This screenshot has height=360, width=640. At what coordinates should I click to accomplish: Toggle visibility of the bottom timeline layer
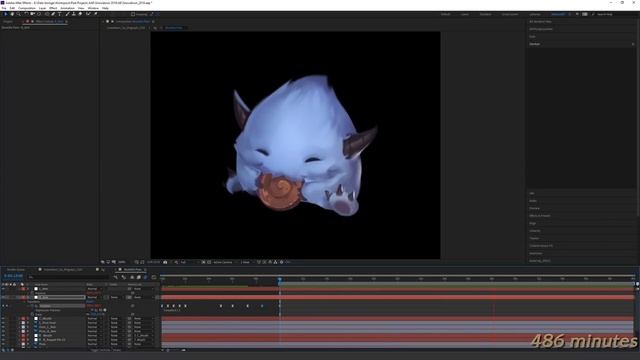coord(3,344)
